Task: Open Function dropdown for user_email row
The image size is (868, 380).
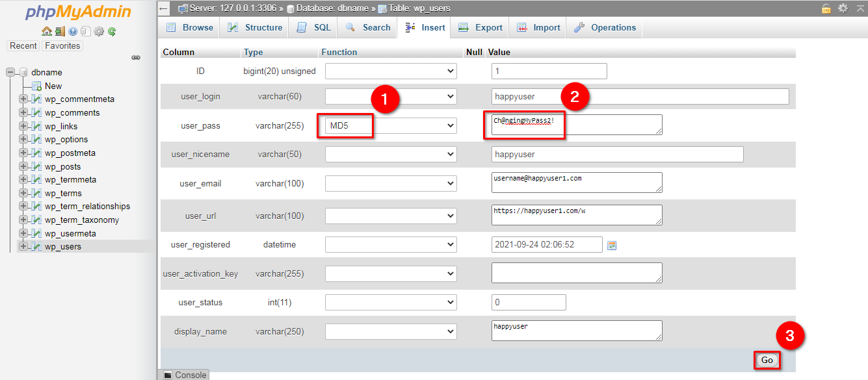Action: [391, 183]
